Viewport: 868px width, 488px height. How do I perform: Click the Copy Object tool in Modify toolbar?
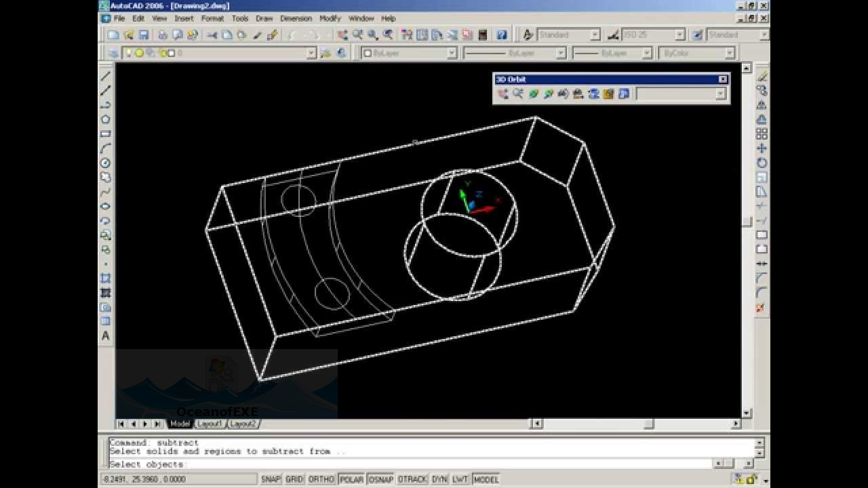[x=762, y=90]
